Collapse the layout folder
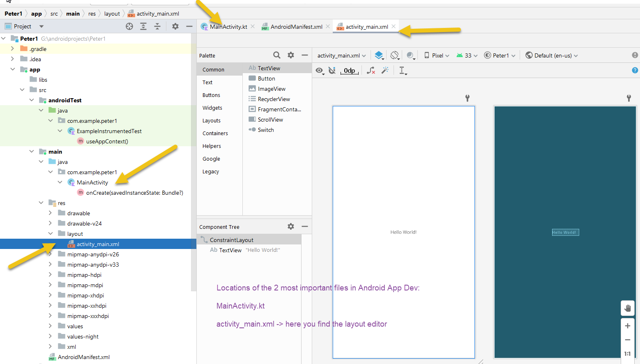This screenshot has height=364, width=640. 51,233
